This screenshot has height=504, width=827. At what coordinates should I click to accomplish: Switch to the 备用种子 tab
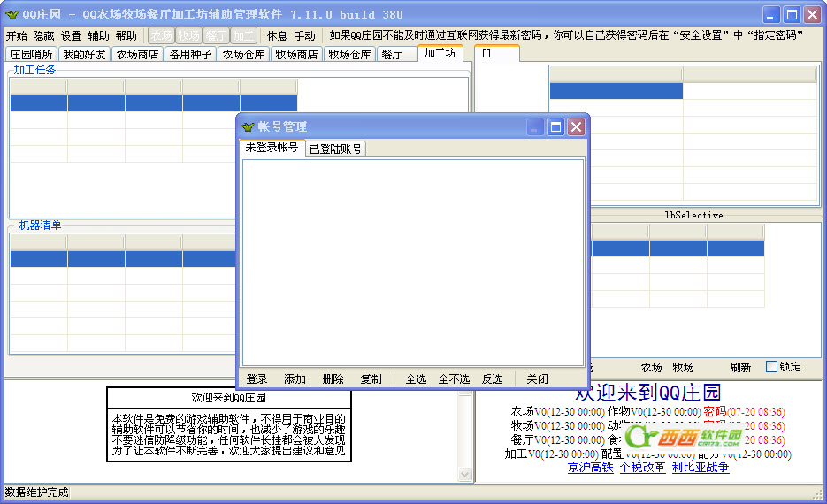pos(190,54)
